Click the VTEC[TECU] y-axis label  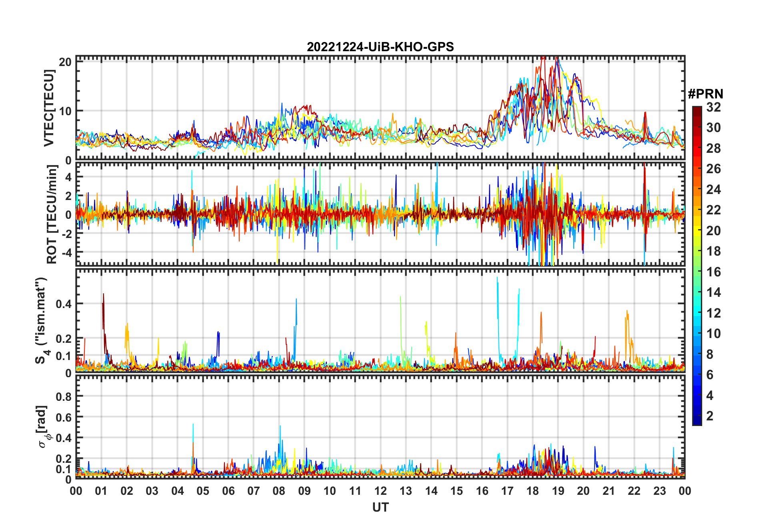[49, 108]
